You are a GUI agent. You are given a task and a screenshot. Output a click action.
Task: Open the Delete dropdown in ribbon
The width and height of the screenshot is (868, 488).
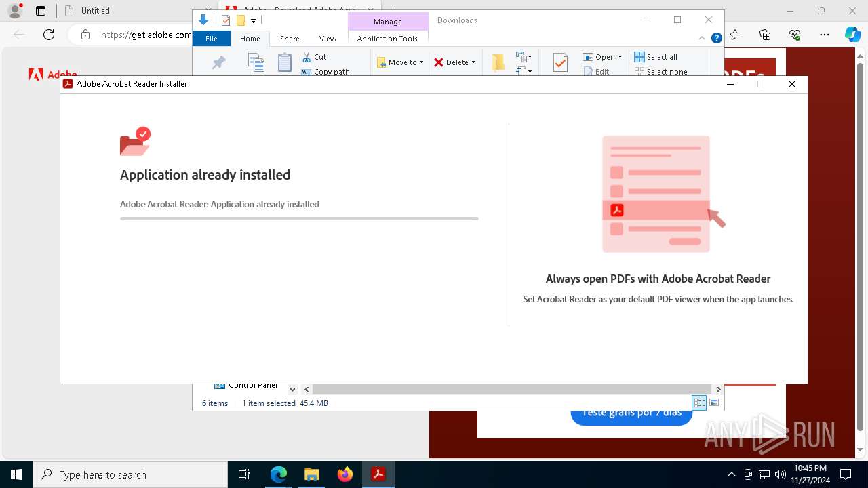point(454,62)
